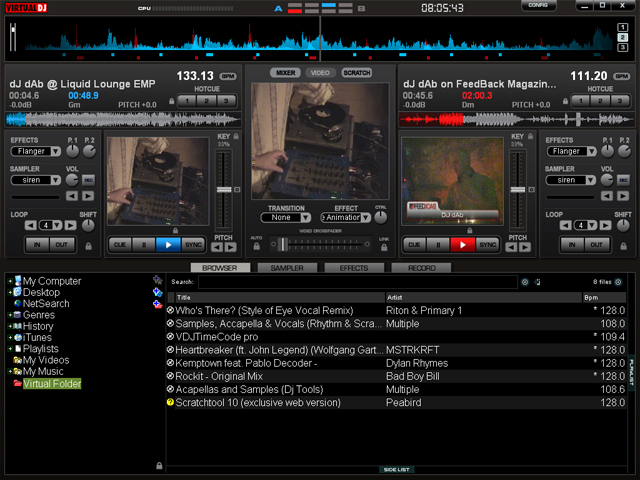Click the left deck blue play button
The height and width of the screenshot is (480, 640).
point(168,245)
